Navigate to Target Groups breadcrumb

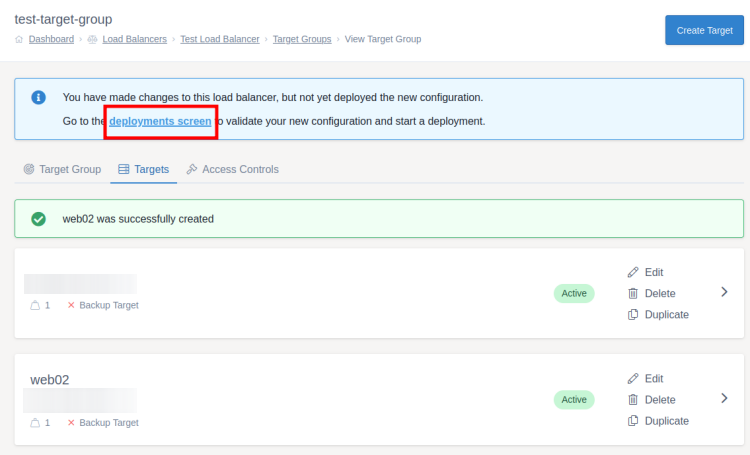click(302, 39)
